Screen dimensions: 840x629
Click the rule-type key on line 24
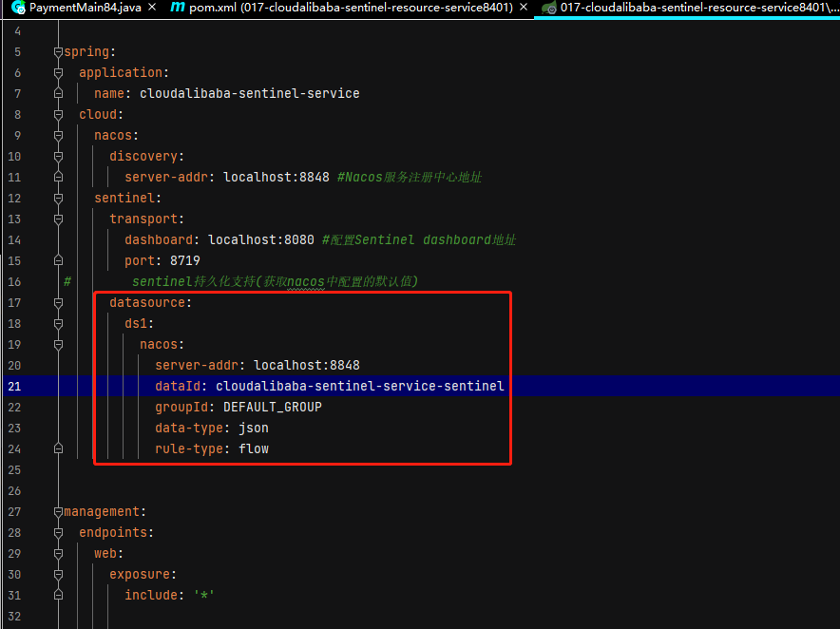(189, 449)
